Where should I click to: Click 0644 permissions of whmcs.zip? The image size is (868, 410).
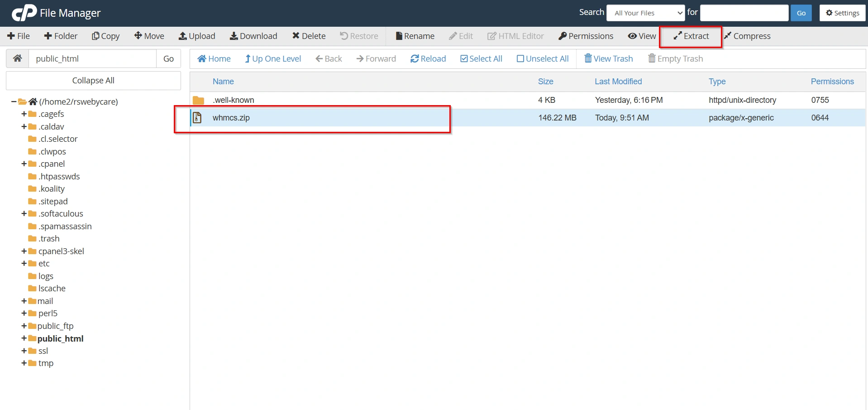pos(820,118)
